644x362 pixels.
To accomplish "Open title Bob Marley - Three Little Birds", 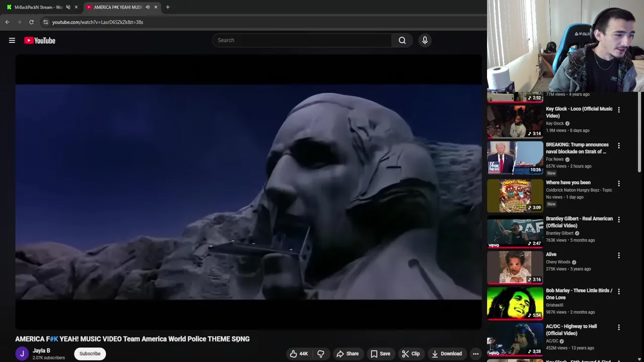I will click(x=579, y=294).
